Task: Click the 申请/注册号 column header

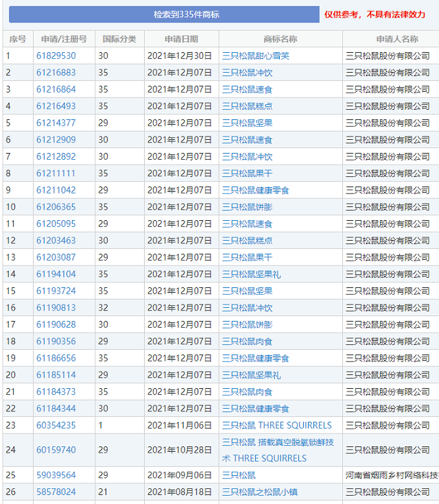Action: tap(64, 39)
